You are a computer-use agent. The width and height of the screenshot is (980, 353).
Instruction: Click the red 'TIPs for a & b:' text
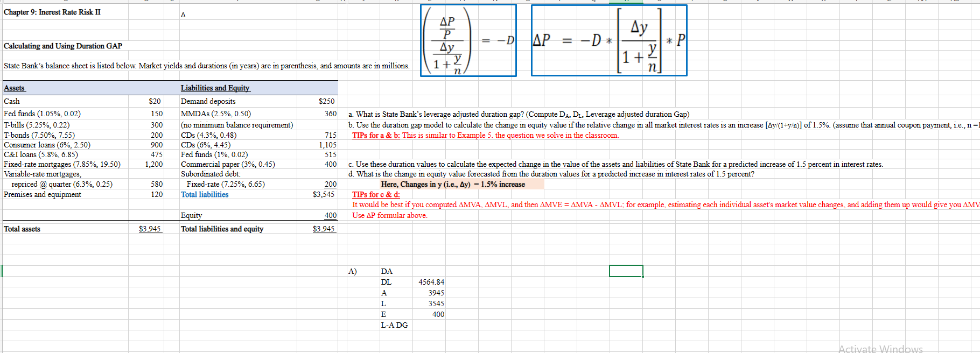coord(376,135)
